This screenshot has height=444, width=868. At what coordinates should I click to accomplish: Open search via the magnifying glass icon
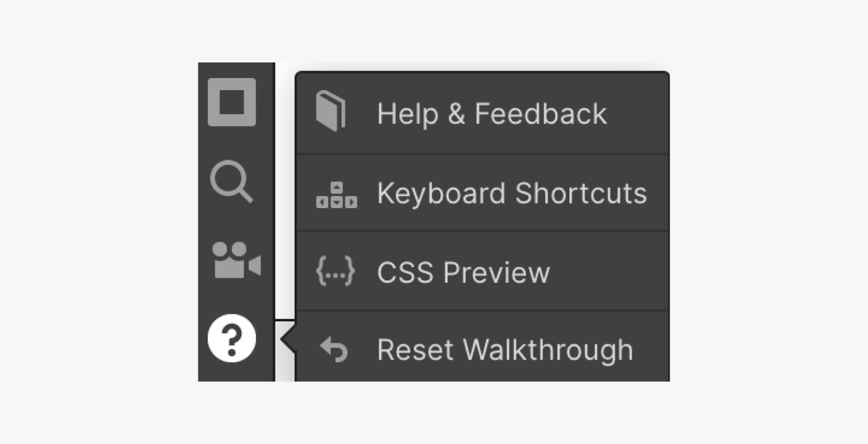tap(231, 182)
